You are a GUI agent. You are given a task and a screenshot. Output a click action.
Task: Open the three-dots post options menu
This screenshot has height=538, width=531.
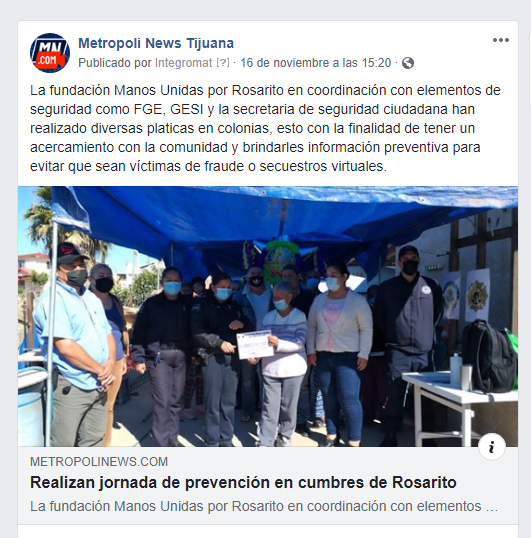pos(500,40)
